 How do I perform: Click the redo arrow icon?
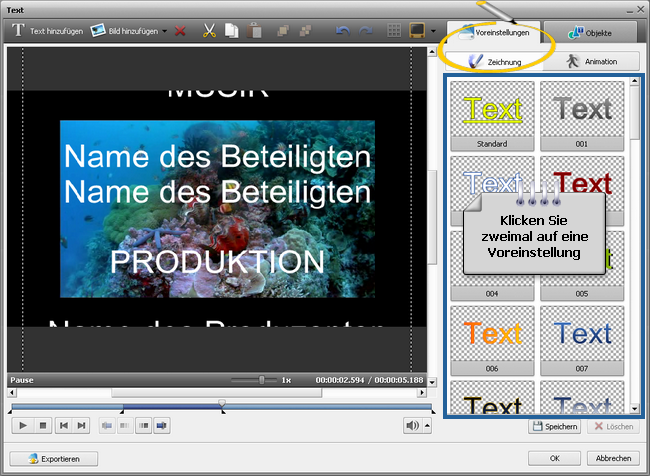[365, 31]
